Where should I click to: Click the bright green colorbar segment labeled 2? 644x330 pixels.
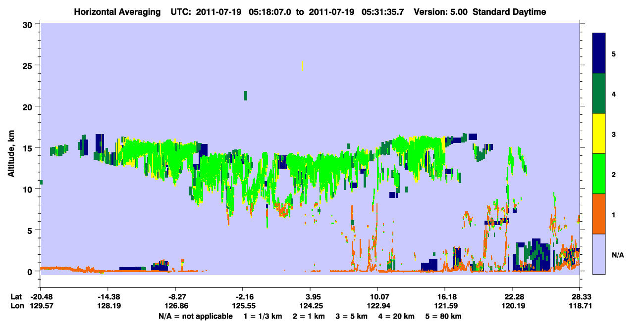(599, 174)
